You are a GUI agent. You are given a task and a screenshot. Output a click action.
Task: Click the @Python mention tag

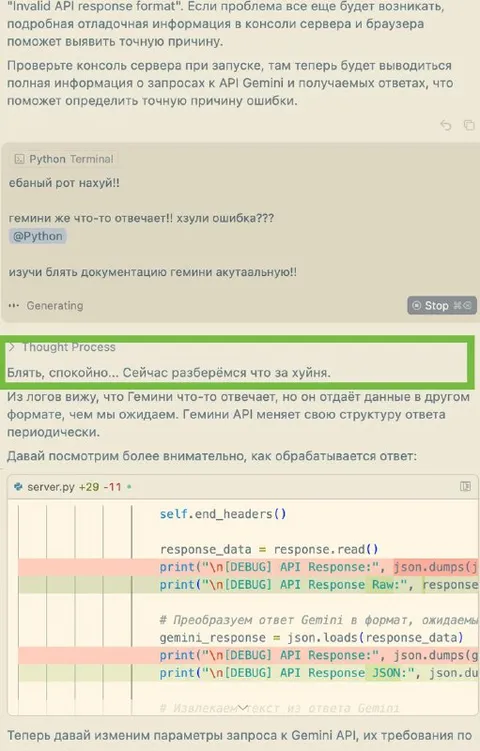(38, 236)
